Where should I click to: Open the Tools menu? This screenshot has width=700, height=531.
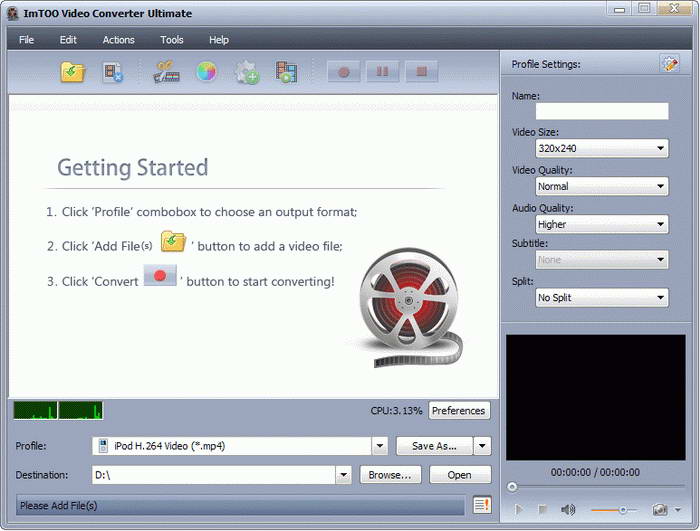tap(172, 40)
